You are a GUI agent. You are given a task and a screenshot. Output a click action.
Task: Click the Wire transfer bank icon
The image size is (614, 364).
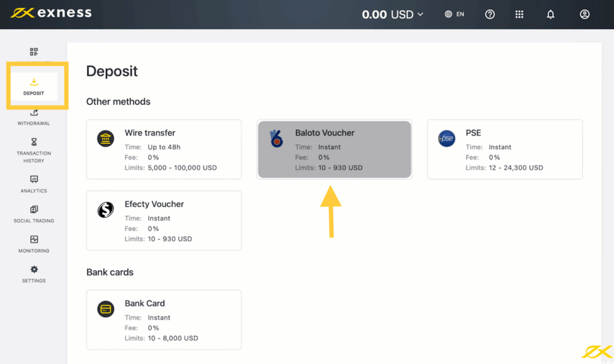click(106, 138)
